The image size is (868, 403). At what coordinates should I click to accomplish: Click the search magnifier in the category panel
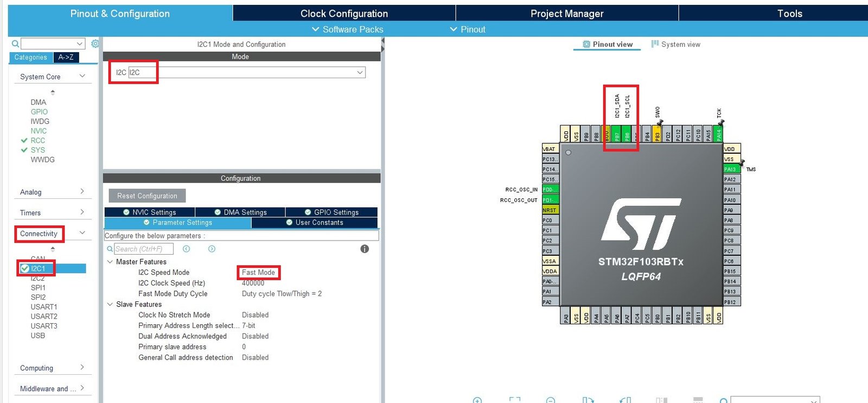click(15, 43)
